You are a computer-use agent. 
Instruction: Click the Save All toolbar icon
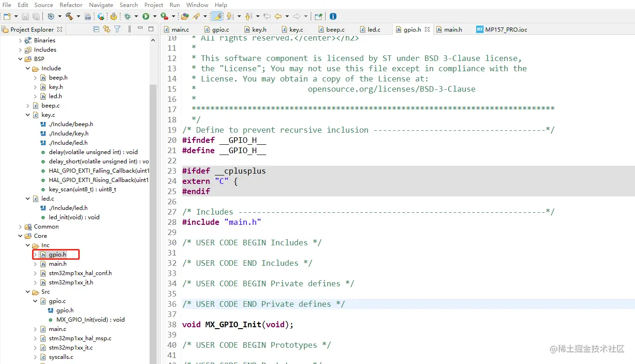click(35, 16)
